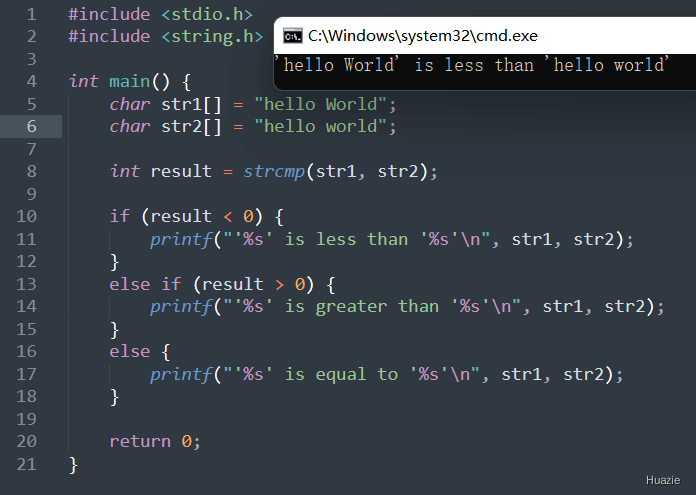
Task: Click line number 4 in the gutter
Action: coord(32,81)
